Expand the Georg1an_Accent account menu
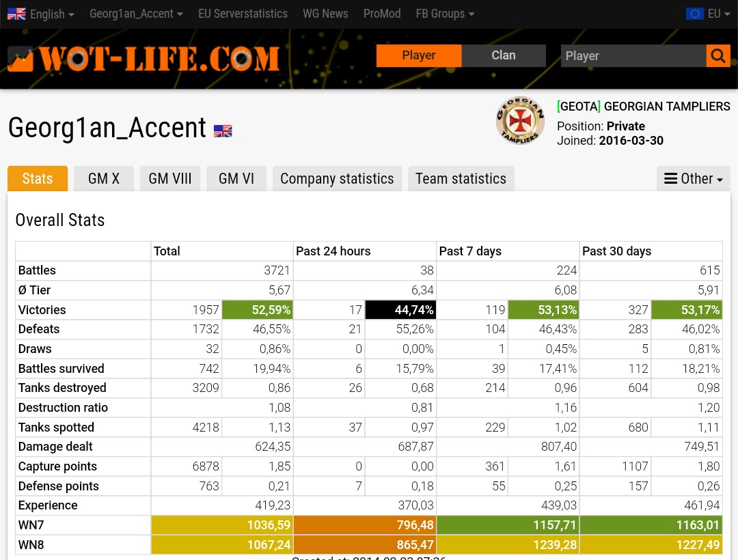The image size is (738, 560). click(136, 14)
